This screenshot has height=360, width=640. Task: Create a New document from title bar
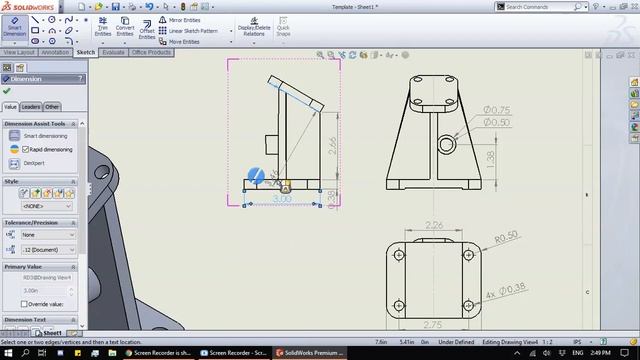(82, 7)
